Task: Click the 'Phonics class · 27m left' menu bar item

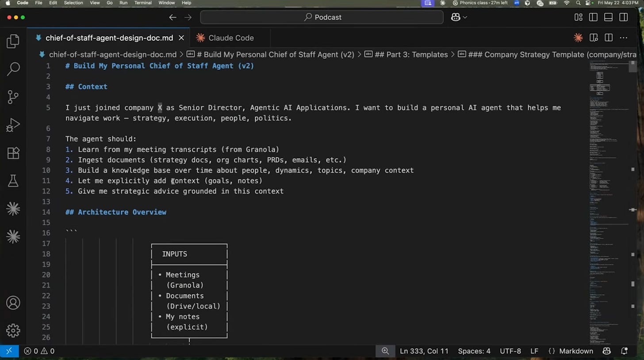Action: click(480, 3)
